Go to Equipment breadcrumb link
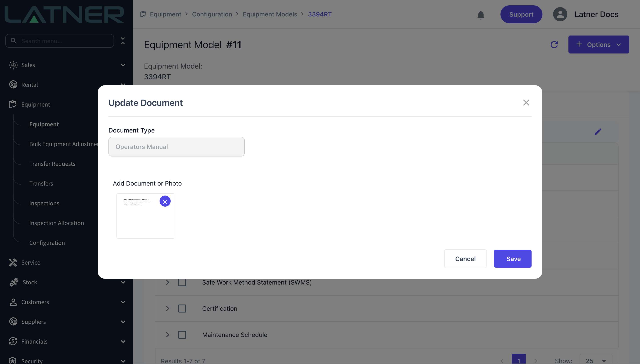Image resolution: width=640 pixels, height=364 pixels. (166, 14)
